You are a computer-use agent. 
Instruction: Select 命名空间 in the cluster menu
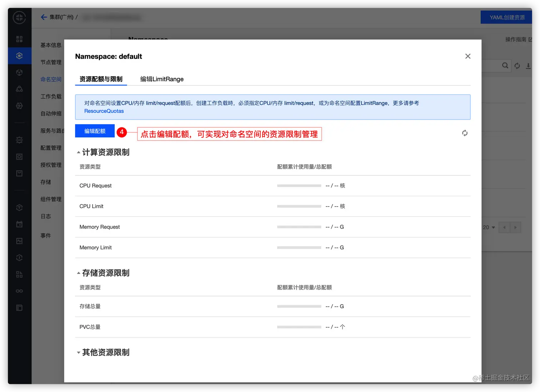[x=51, y=79]
